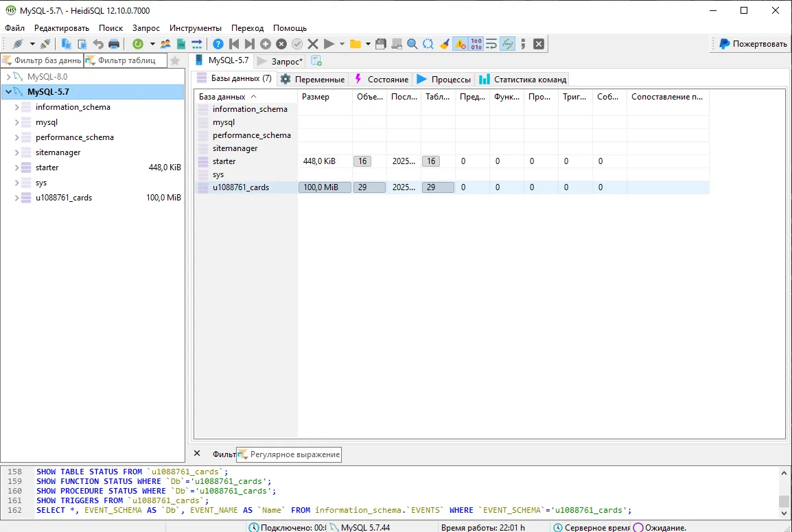Click the find and replace icon
The image size is (792, 532).
tap(428, 44)
